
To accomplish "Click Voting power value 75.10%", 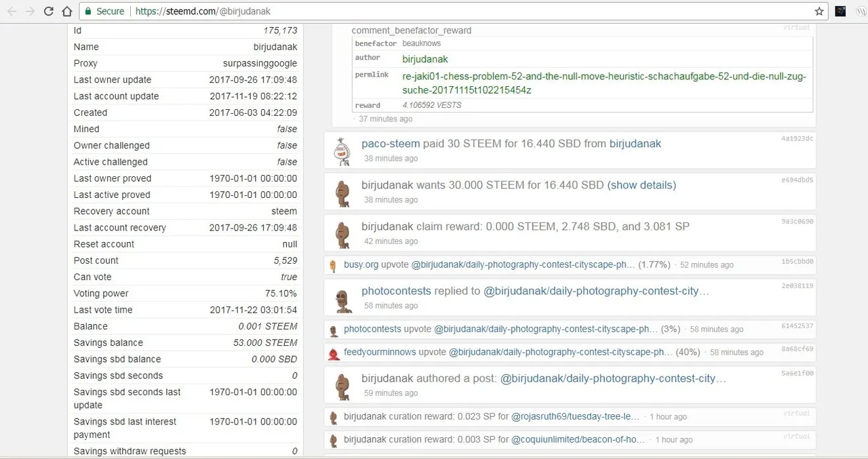I will click(281, 294).
